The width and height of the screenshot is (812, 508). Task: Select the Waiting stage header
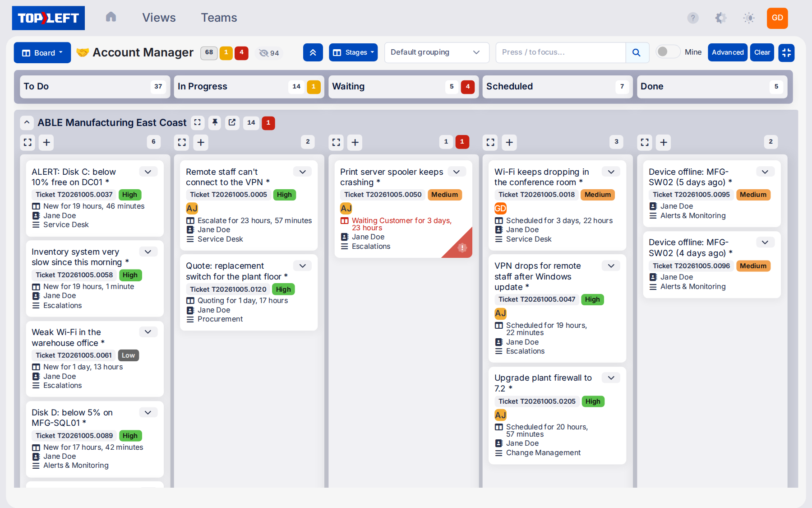403,86
